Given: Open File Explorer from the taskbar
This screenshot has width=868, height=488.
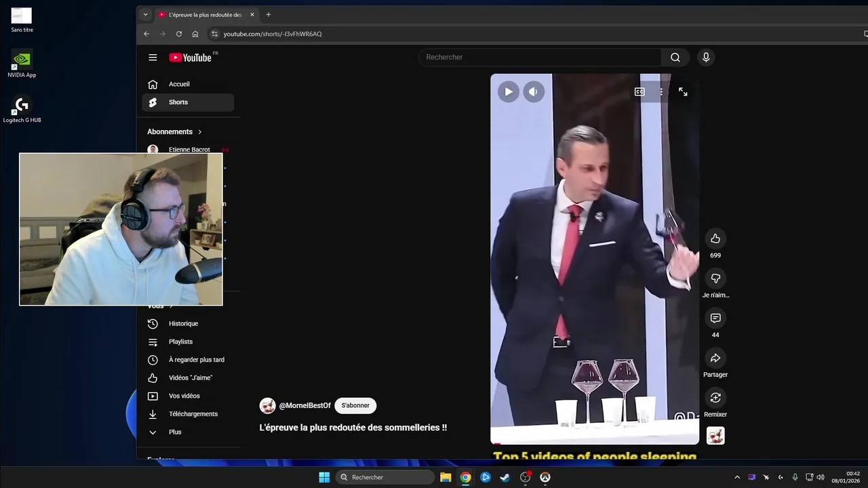Looking at the screenshot, I should pos(446,477).
